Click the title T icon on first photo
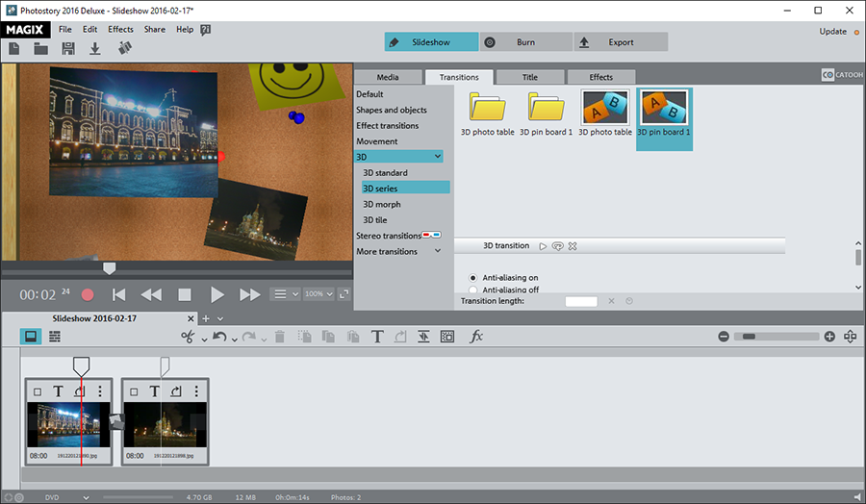Screen dimensions: 866x504 pos(58,391)
